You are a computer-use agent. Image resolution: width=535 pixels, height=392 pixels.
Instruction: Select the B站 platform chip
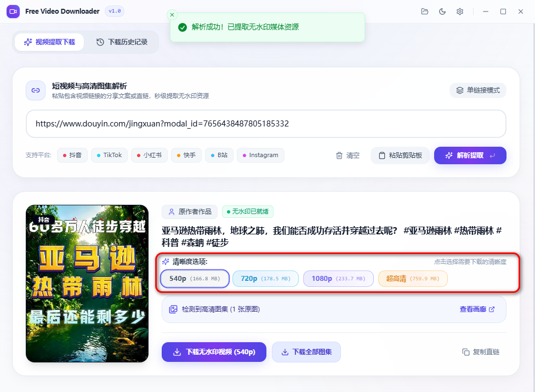coord(219,155)
